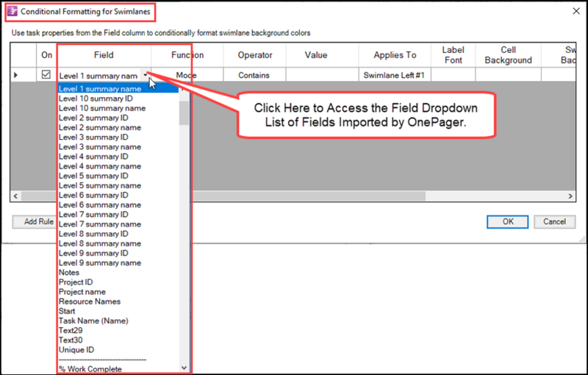The height and width of the screenshot is (375, 588).
Task: Pick Level 2 summary ID option
Action: coord(93,118)
